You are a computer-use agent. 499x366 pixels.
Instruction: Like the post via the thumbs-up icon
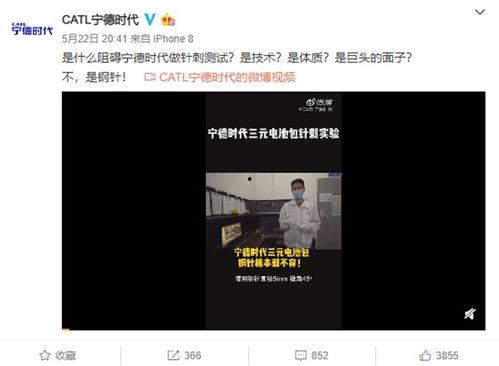(425, 355)
